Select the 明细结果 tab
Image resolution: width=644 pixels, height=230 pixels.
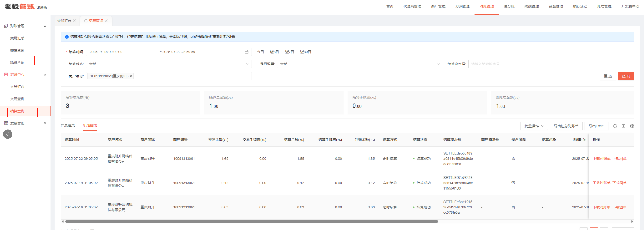tap(90, 126)
